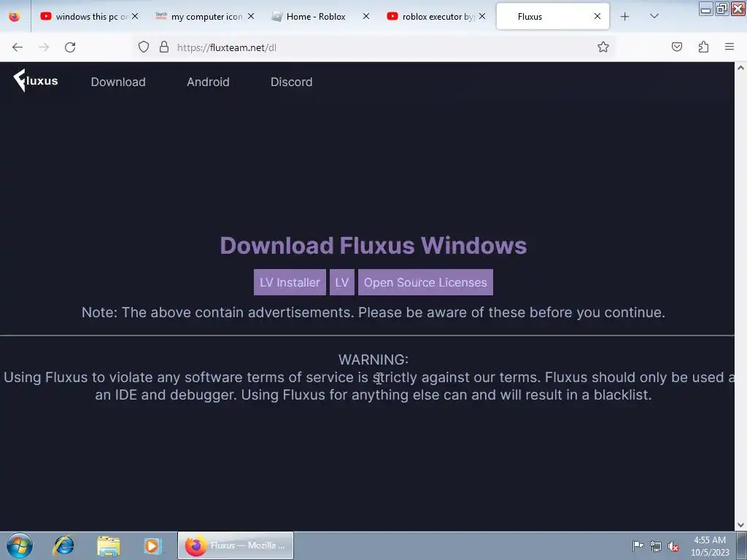Click the Fluxus logo

coord(36,80)
